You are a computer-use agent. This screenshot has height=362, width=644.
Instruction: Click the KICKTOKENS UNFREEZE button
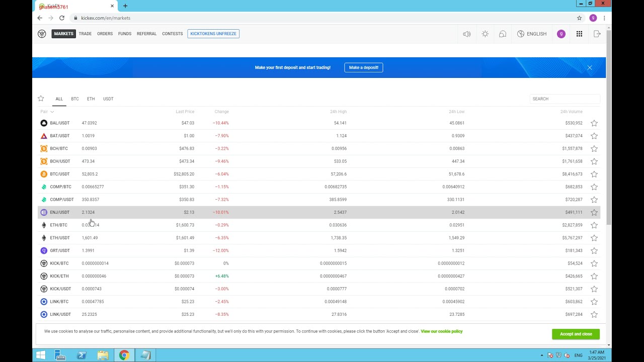[x=213, y=34]
